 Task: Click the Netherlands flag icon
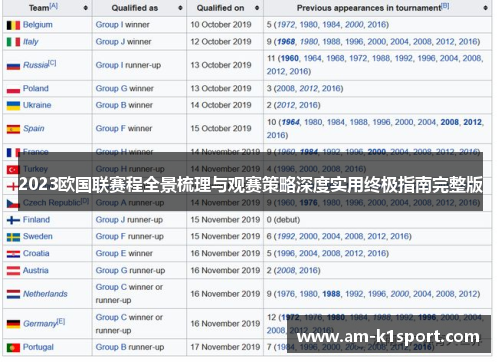coord(13,294)
